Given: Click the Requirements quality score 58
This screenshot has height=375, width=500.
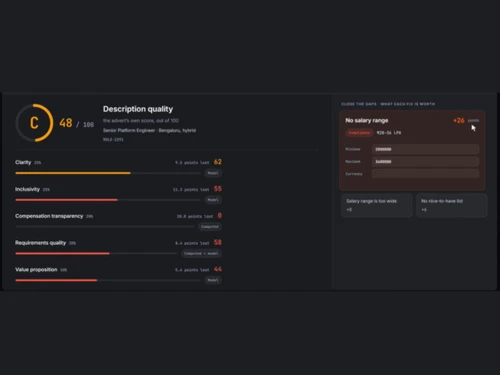Looking at the screenshot, I should (x=218, y=242).
